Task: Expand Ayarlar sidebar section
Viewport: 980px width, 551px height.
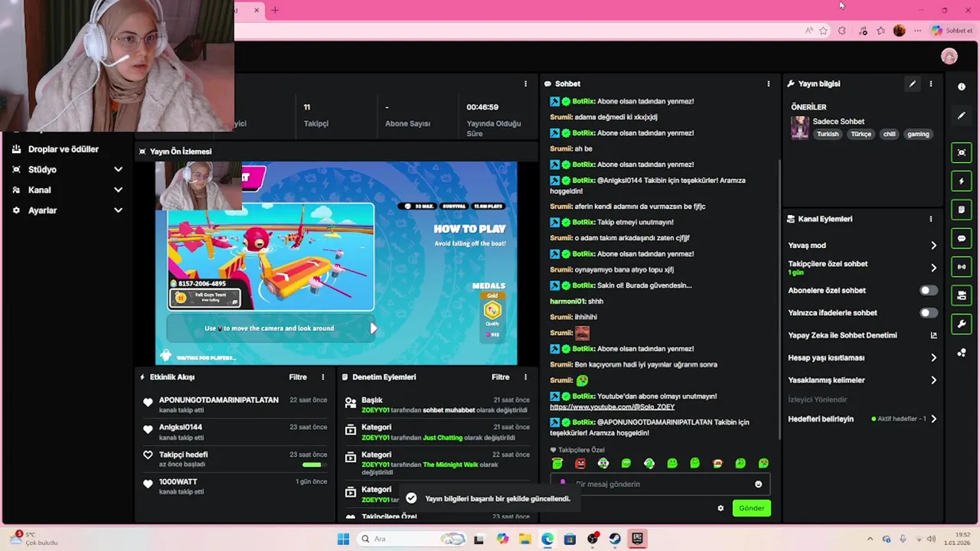Action: (118, 210)
